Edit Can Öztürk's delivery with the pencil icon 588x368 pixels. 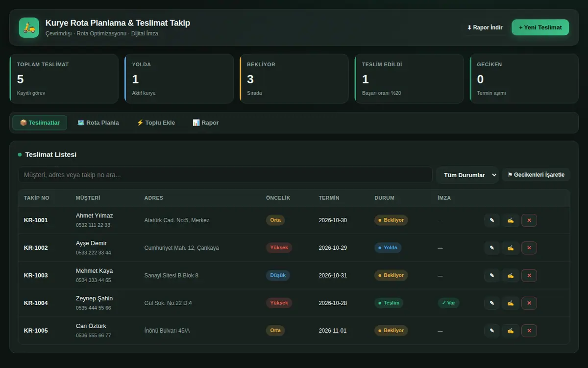[492, 331]
